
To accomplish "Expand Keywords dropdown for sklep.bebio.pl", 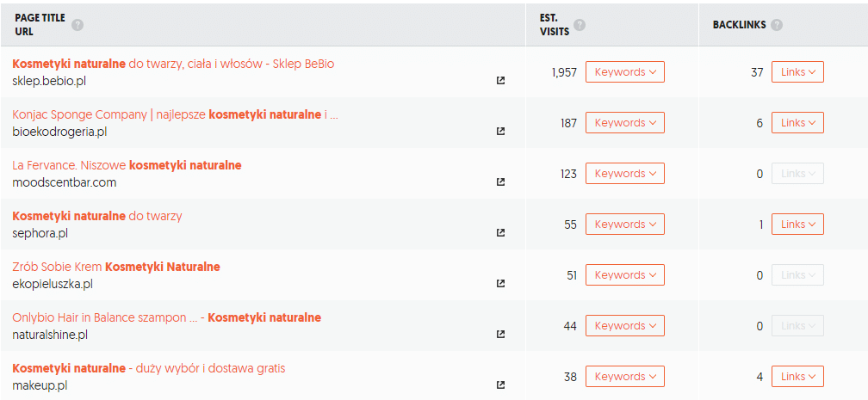I will click(625, 72).
